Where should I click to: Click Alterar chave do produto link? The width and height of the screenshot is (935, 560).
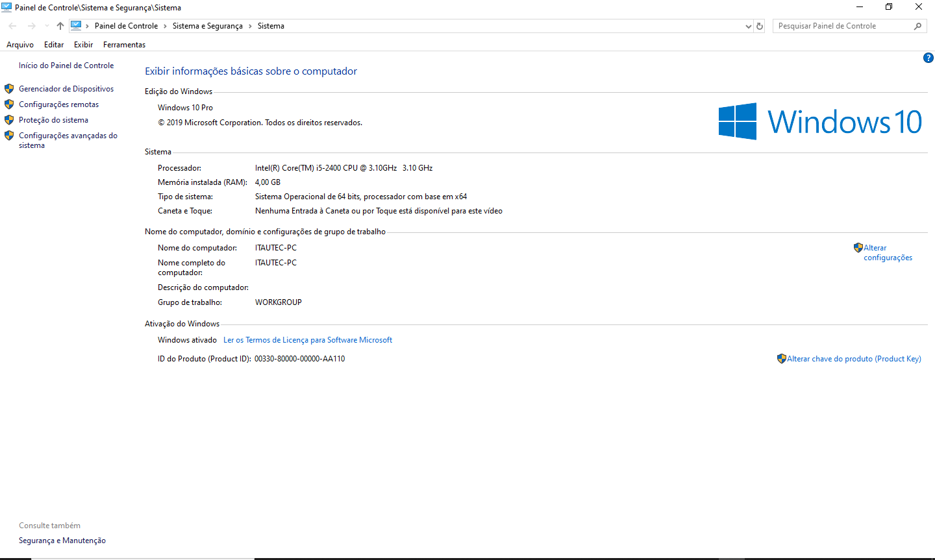pyautogui.click(x=854, y=359)
